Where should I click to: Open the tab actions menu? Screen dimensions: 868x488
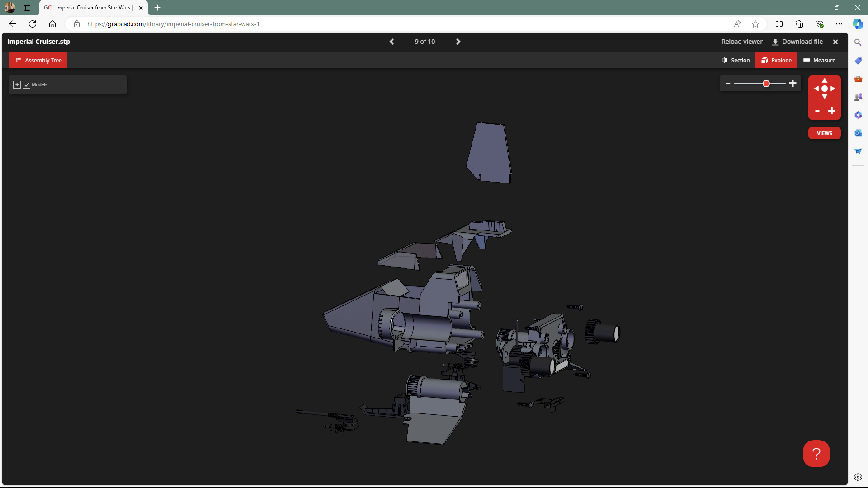click(x=27, y=8)
